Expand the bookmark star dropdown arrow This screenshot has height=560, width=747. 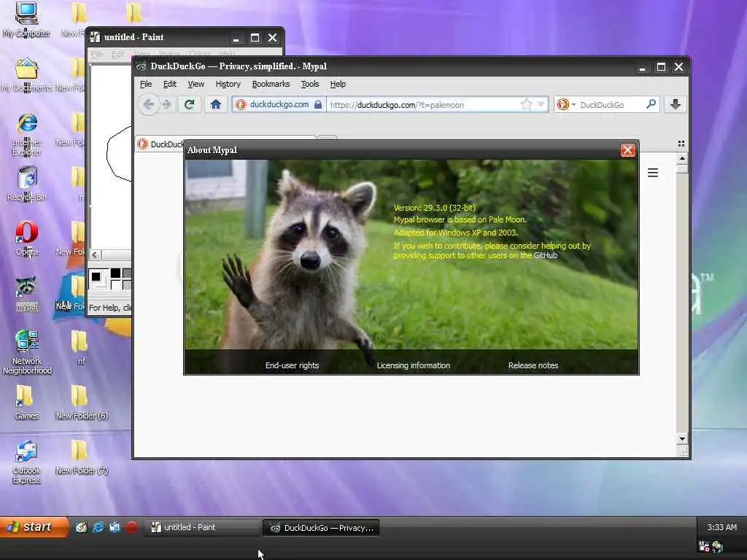point(541,104)
